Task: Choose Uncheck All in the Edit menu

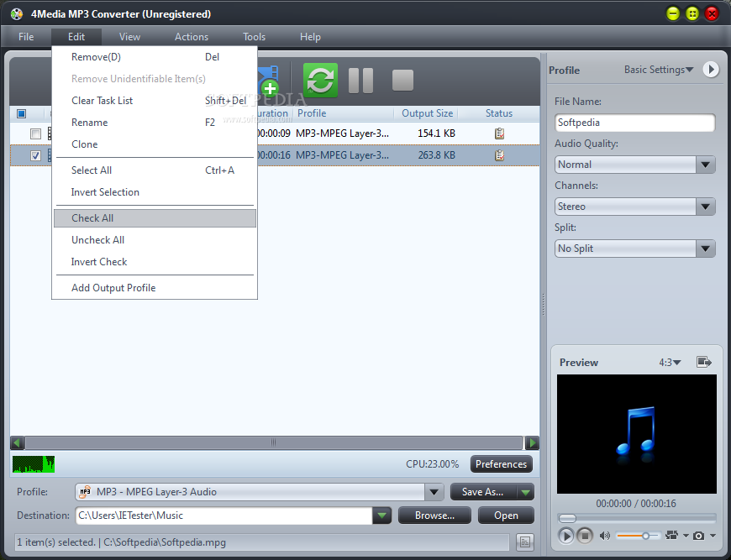Action: (155, 240)
